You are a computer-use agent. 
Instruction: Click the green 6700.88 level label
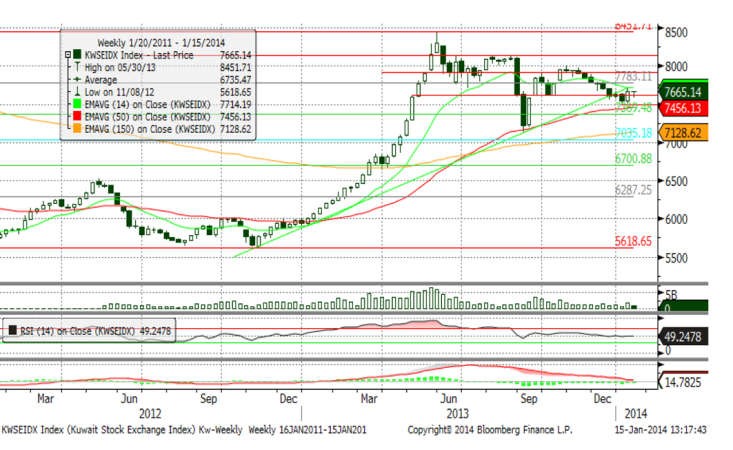633,158
